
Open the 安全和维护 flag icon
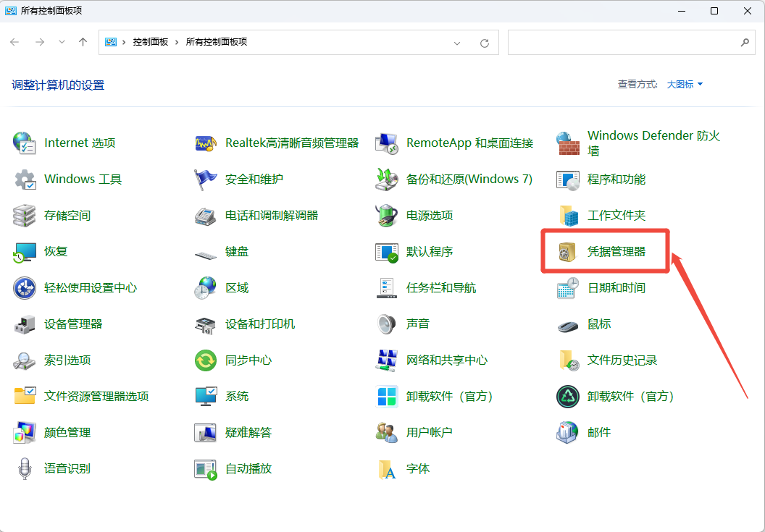coord(206,180)
